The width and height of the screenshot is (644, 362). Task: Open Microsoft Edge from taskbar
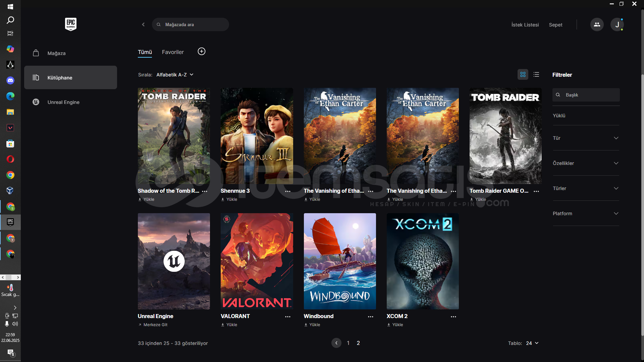pyautogui.click(x=10, y=96)
